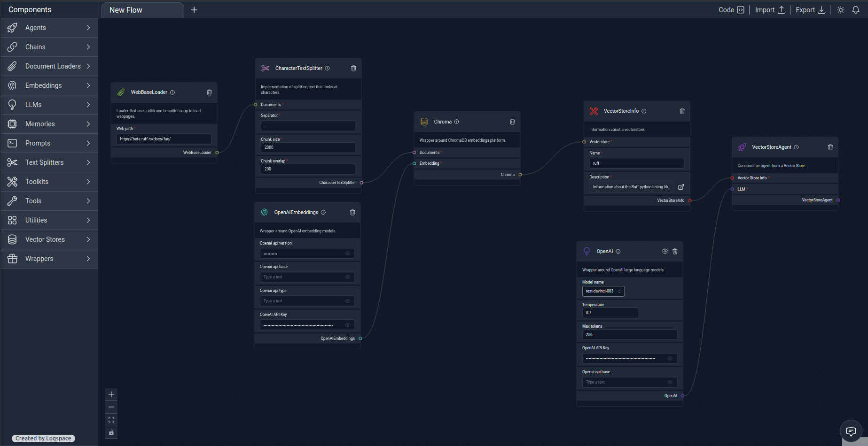Expand the Embeddings category
The height and width of the screenshot is (446, 868).
[x=49, y=85]
